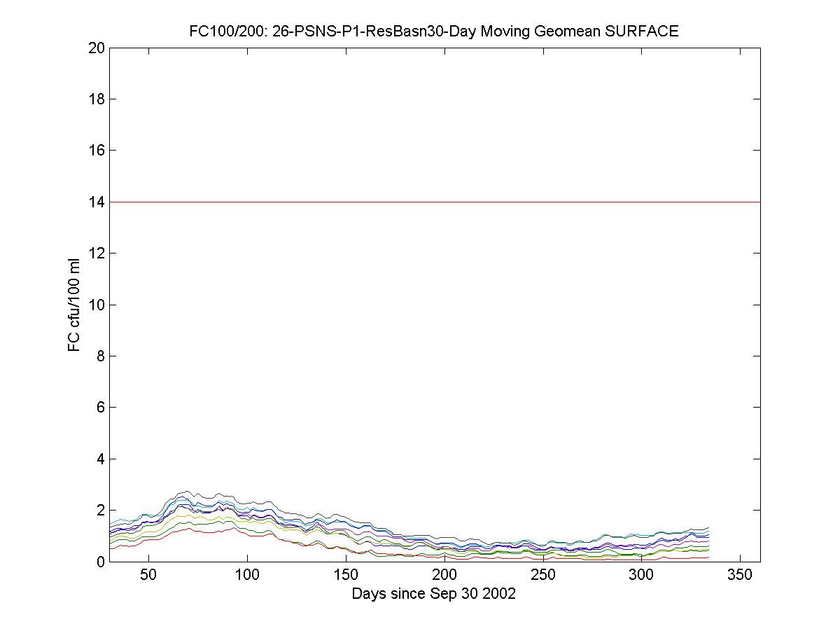Click the y-axis tick label 14
The width and height of the screenshot is (840, 631).
click(x=97, y=202)
